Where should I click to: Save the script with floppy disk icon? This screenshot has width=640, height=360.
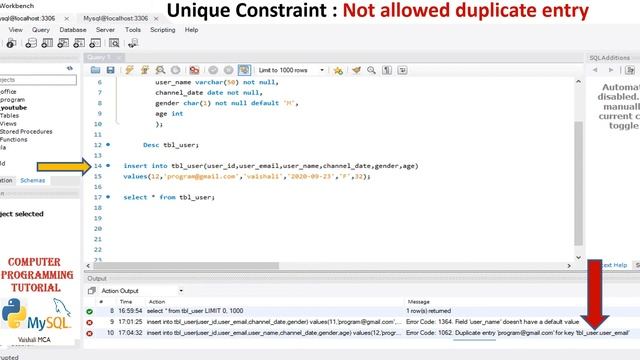pyautogui.click(x=111, y=70)
